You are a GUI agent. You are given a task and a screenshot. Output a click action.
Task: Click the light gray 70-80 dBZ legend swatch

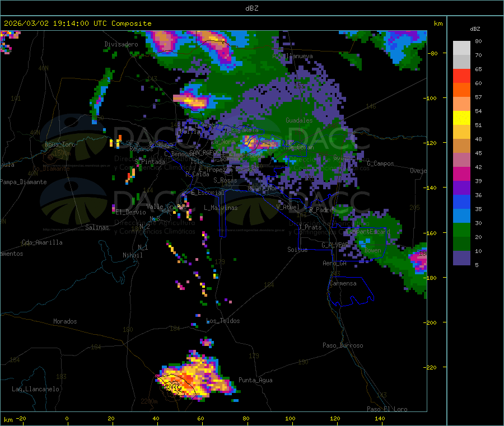pyautogui.click(x=461, y=48)
